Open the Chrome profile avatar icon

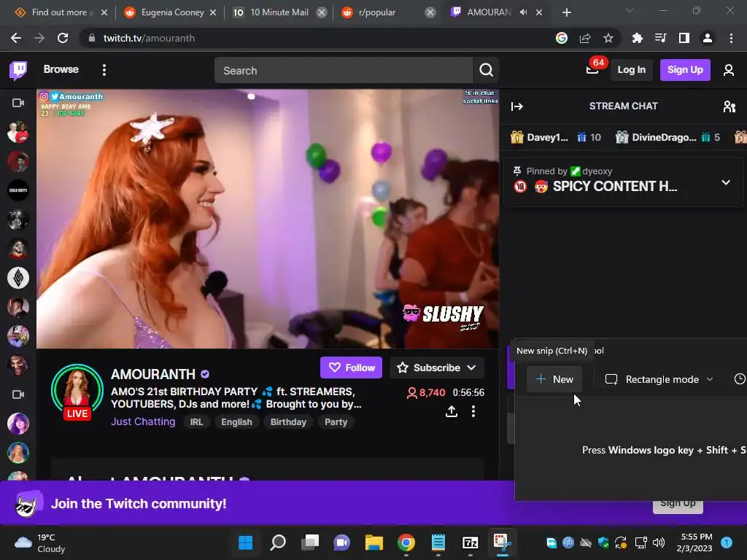tap(708, 38)
